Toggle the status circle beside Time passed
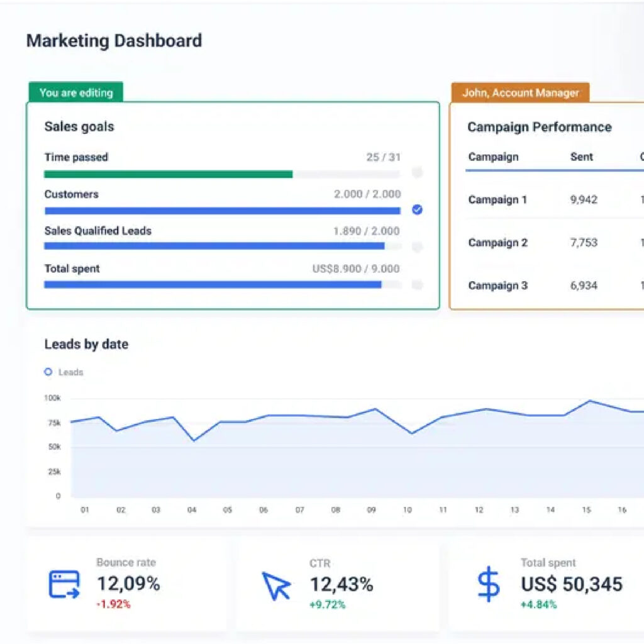 417,173
